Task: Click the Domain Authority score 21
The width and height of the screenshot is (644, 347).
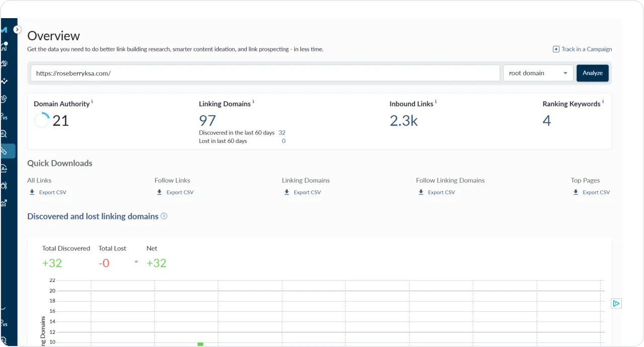Action: pos(60,120)
